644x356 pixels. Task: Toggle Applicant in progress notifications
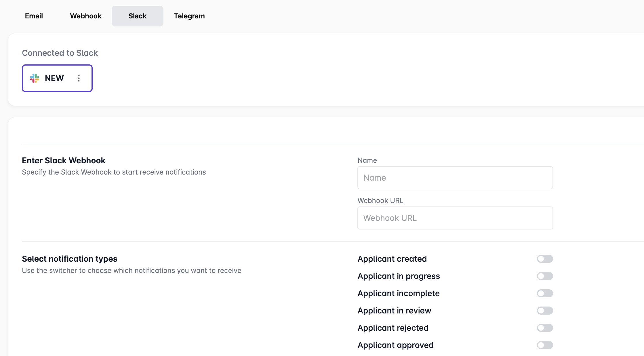click(x=545, y=276)
